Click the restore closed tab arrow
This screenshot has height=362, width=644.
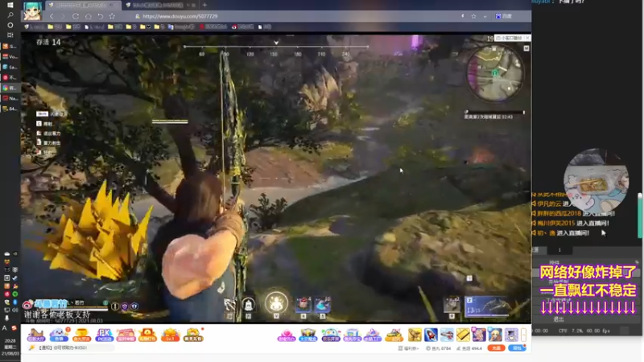point(100,16)
